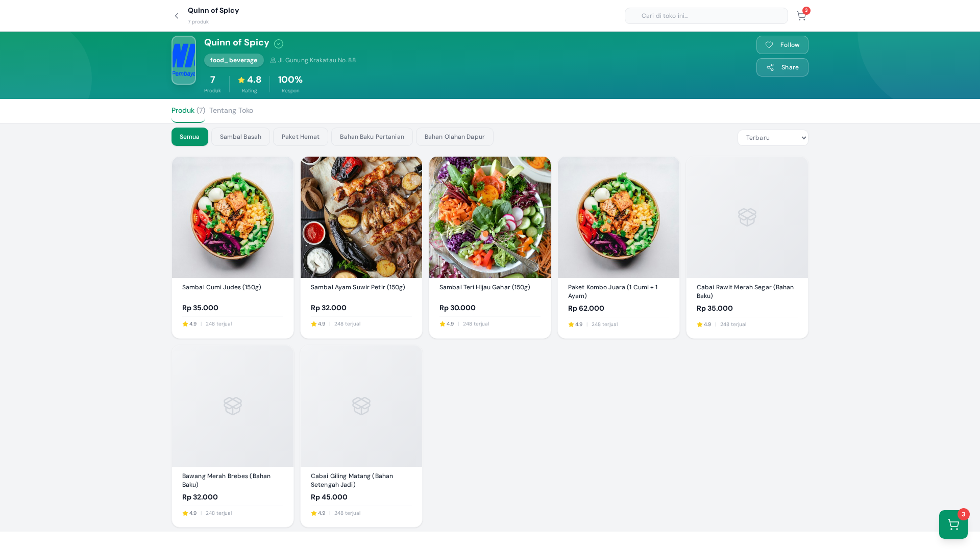Click the share icon in Share button
980x551 pixels.
coord(770,67)
